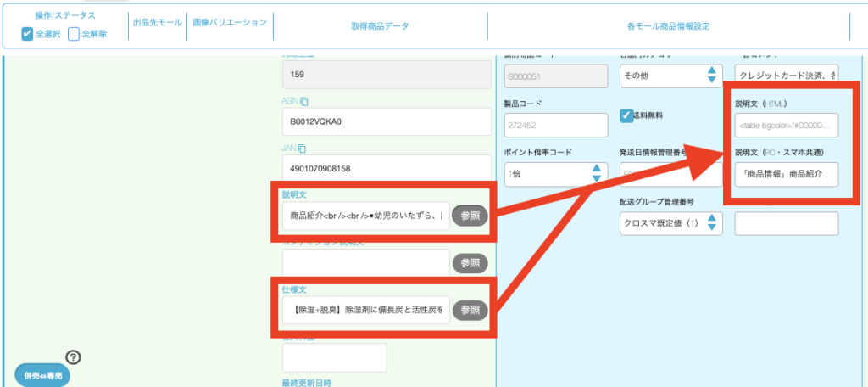Focus the S000051 field

tap(556, 76)
